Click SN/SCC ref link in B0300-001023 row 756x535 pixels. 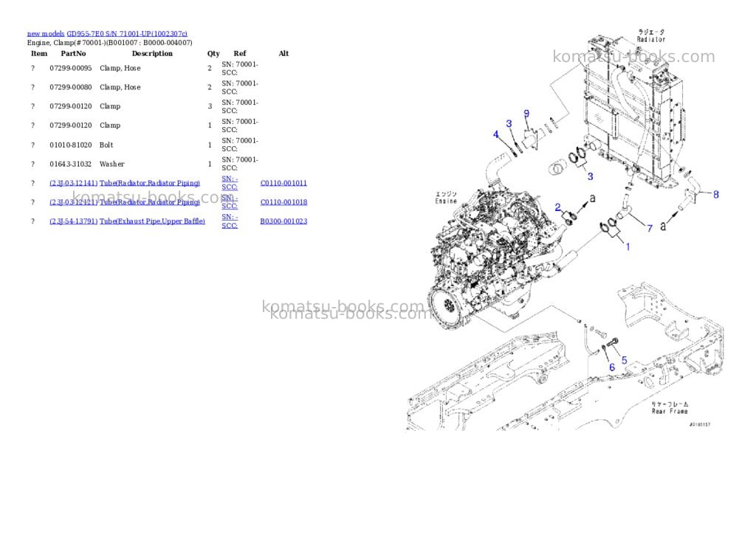230,221
